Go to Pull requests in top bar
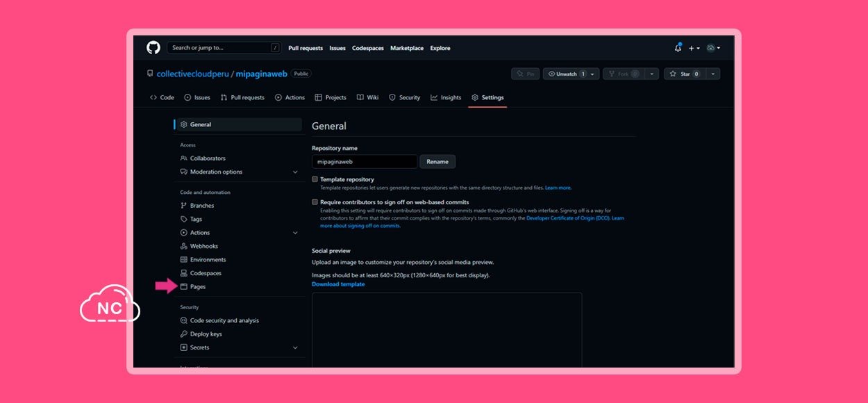 306,48
